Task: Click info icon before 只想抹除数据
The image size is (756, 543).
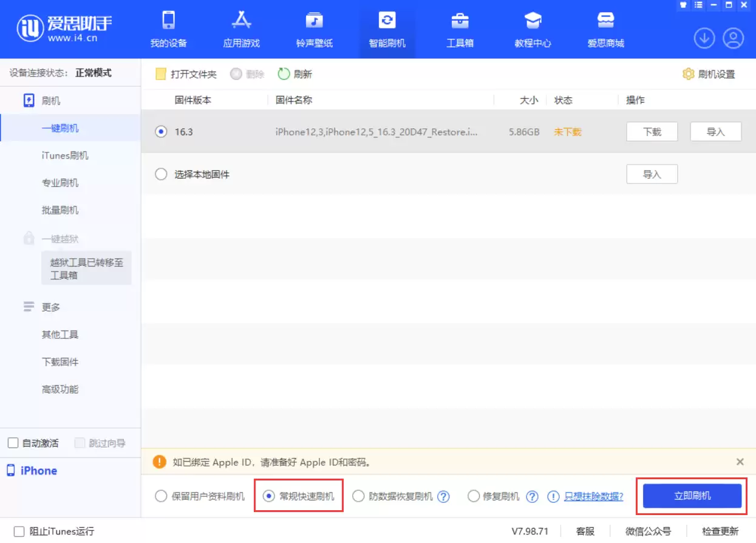Action: [553, 496]
